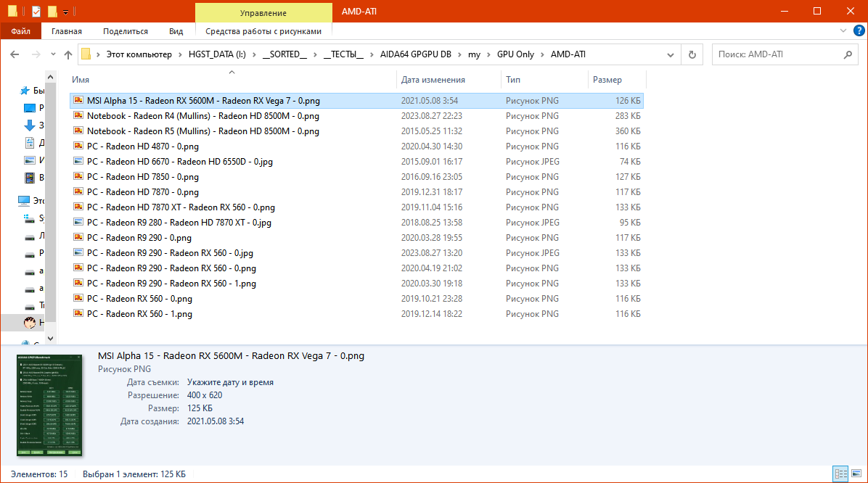Navigate to GPU Only breadcrumb segment
This screenshot has height=483, width=868.
pos(515,54)
